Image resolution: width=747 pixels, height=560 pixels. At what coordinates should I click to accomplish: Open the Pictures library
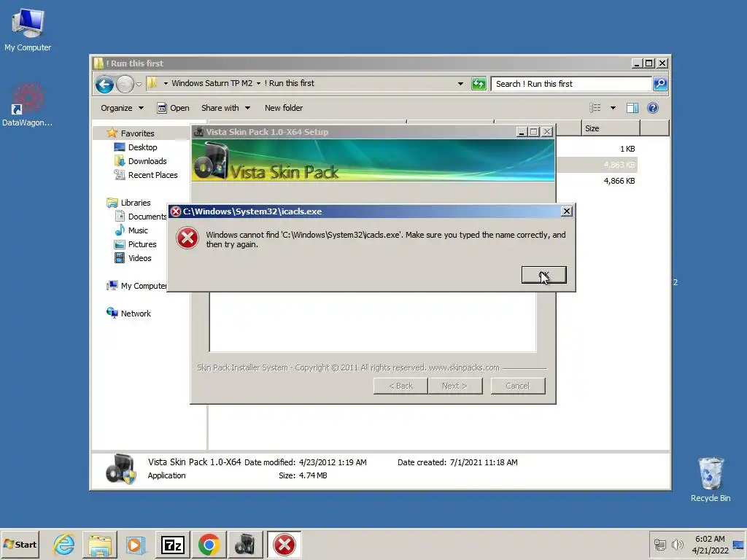142,244
